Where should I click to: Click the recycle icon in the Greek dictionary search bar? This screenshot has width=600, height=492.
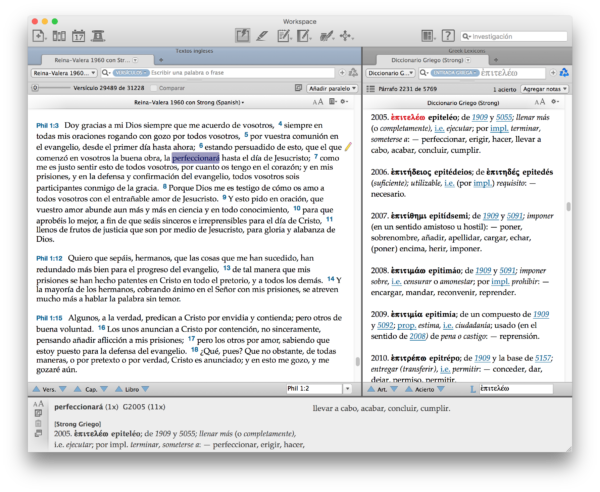point(565,73)
